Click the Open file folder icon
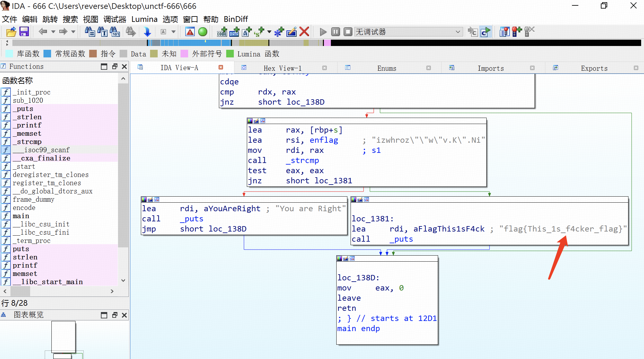The height and width of the screenshot is (359, 644). click(11, 32)
